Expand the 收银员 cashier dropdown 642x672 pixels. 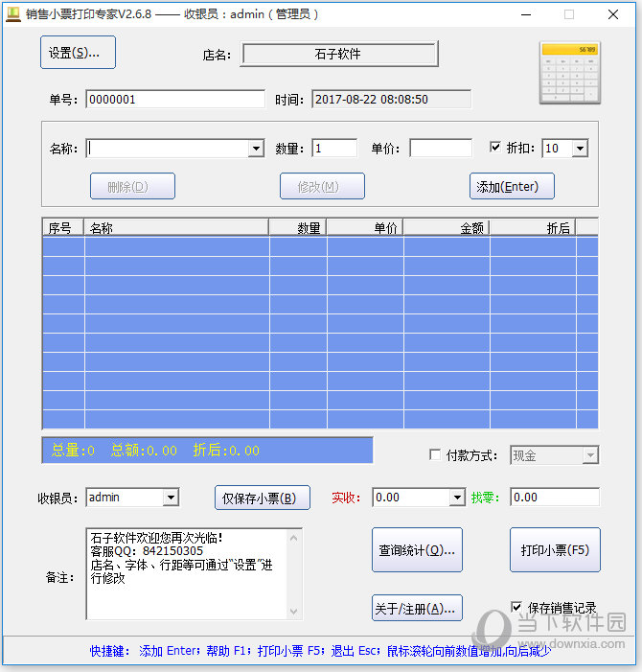click(171, 498)
